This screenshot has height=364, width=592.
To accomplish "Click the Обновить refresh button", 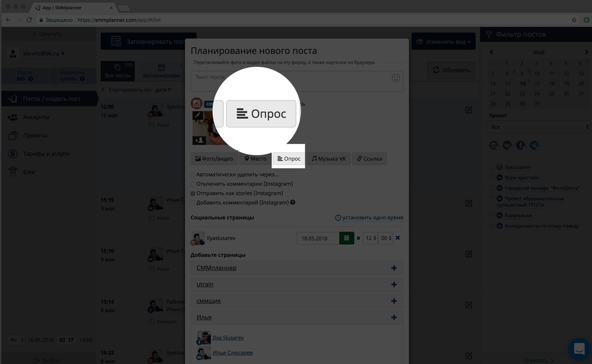I will [x=451, y=70].
